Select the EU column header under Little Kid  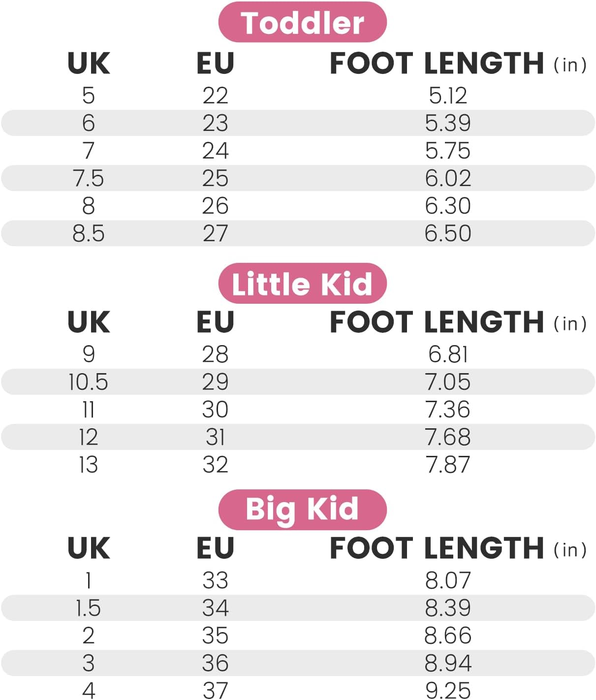[x=215, y=322]
